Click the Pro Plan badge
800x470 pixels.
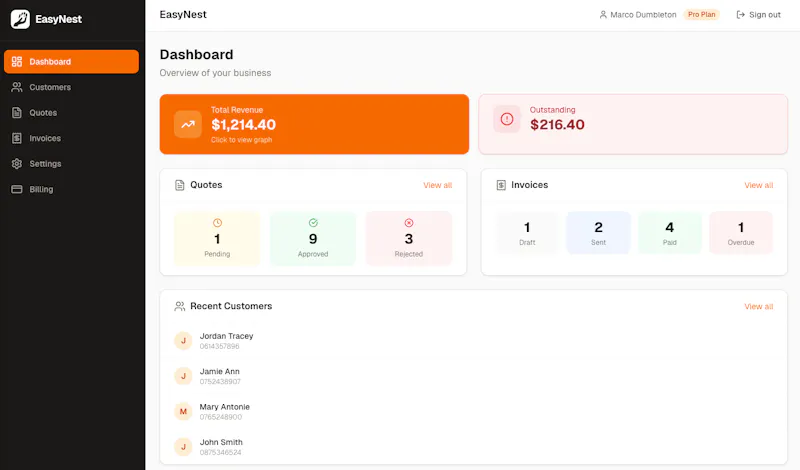(702, 15)
